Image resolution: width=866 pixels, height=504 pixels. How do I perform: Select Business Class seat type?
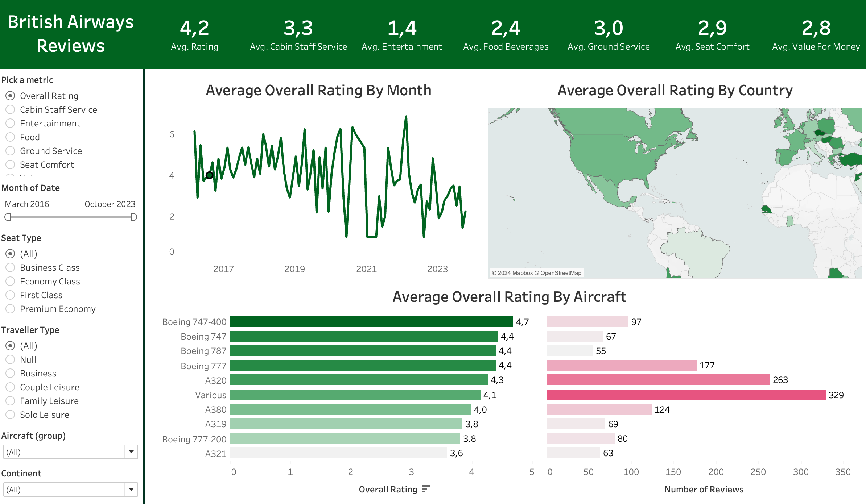point(10,267)
